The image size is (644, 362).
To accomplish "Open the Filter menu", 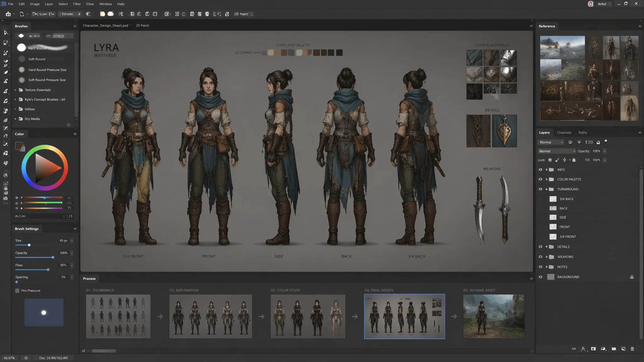I will (77, 4).
